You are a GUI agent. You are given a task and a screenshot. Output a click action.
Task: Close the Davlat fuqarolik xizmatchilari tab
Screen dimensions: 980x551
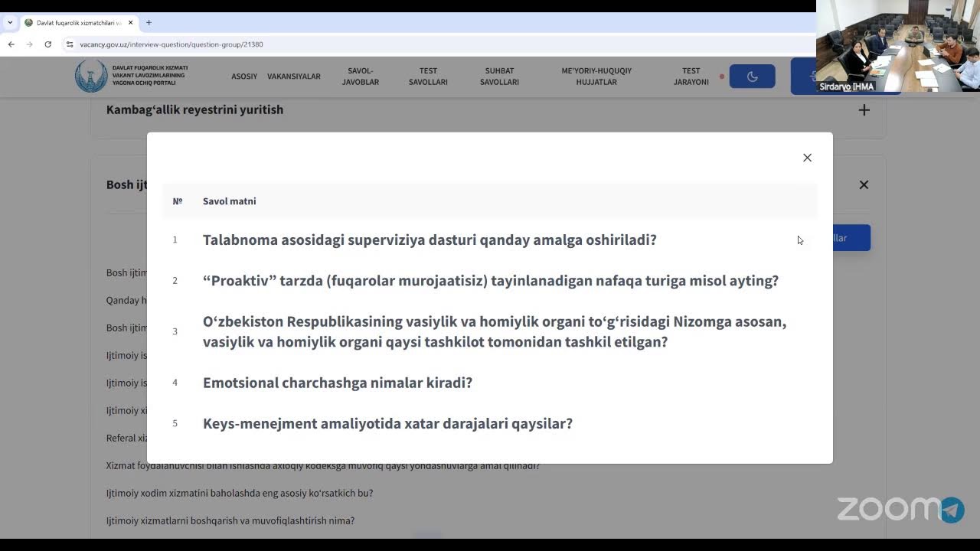[130, 23]
